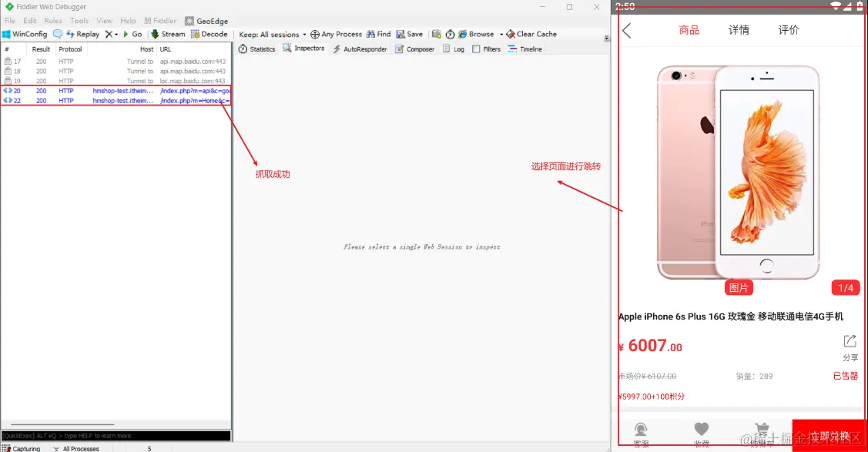Switch to the Inspectors tab
Screen dimensions: 868x452
coord(303,49)
